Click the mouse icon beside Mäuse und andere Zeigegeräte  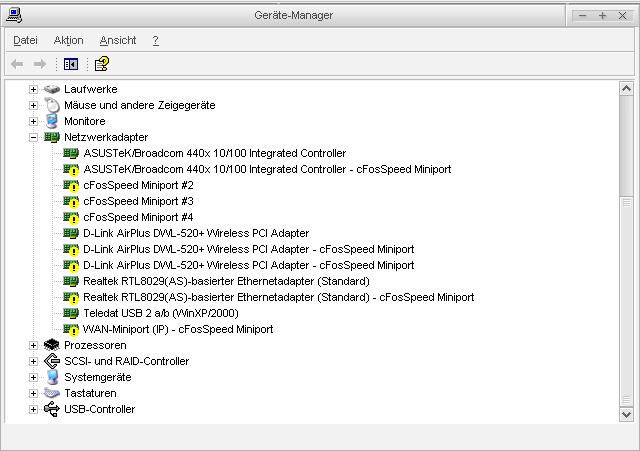tap(52, 105)
